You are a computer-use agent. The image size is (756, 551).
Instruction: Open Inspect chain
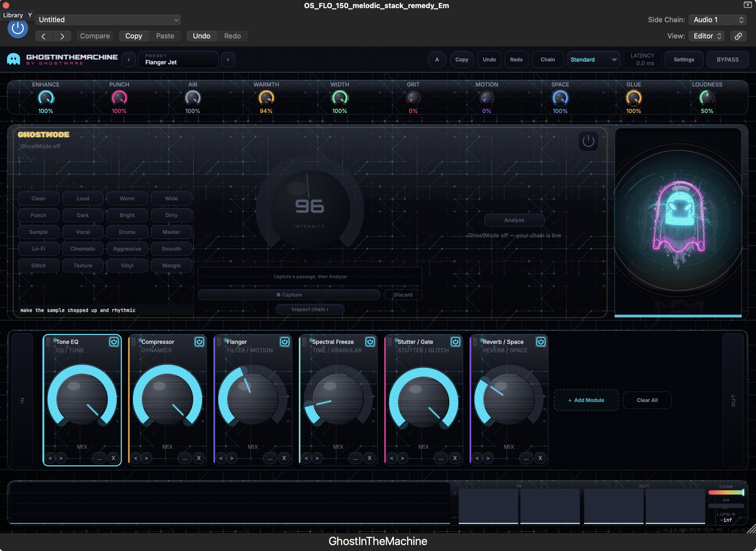click(x=310, y=310)
